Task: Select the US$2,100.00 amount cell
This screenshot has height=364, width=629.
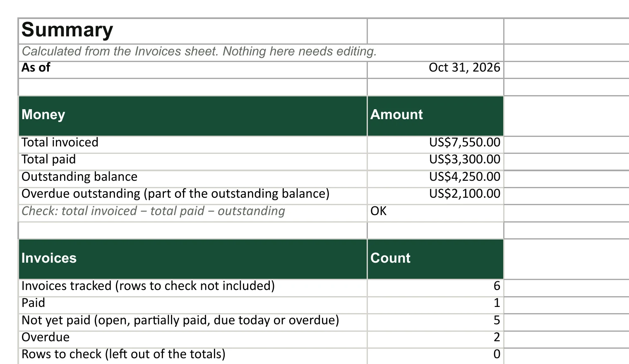Action: point(435,196)
